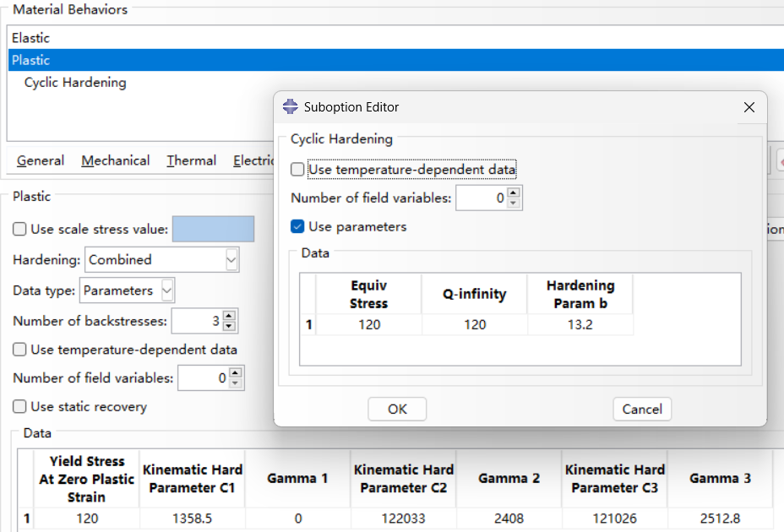Image resolution: width=784 pixels, height=532 pixels.
Task: Select row 1 header in Plastic data table
Action: pyautogui.click(x=26, y=518)
